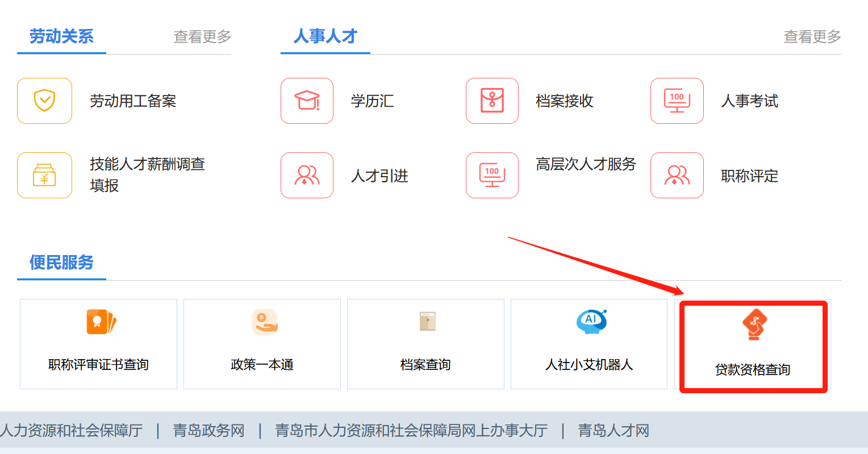The width and height of the screenshot is (868, 454).
Task: Visit the 青岛人才网 footer link
Action: [x=614, y=431]
